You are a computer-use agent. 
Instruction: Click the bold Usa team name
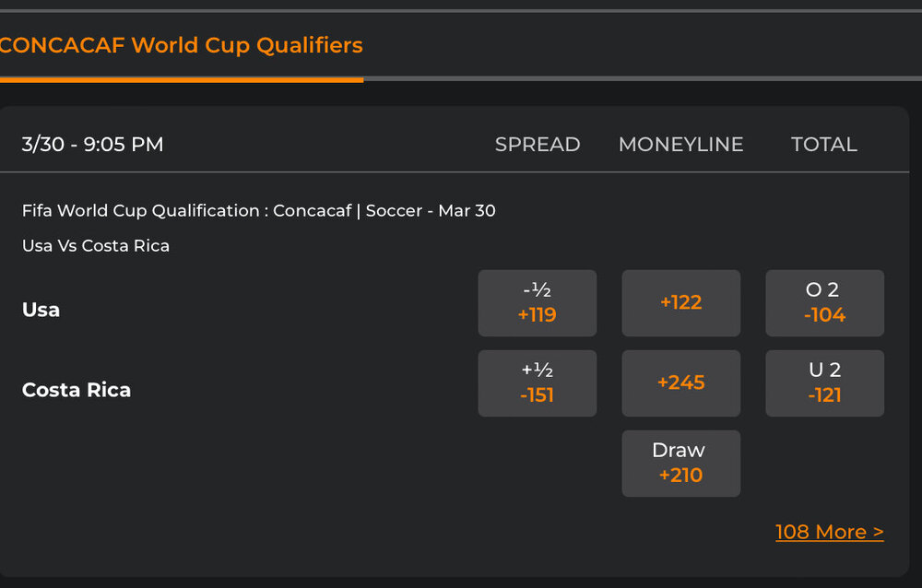click(x=41, y=310)
